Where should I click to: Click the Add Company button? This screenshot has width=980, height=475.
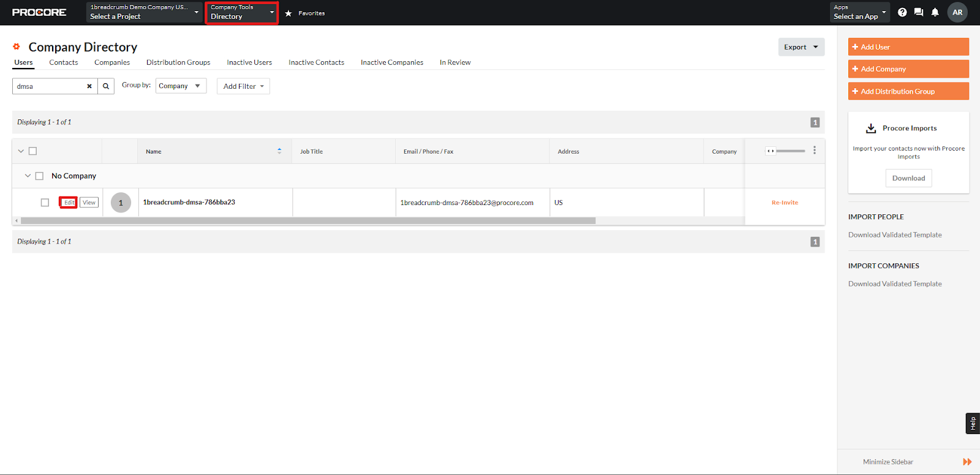point(908,69)
